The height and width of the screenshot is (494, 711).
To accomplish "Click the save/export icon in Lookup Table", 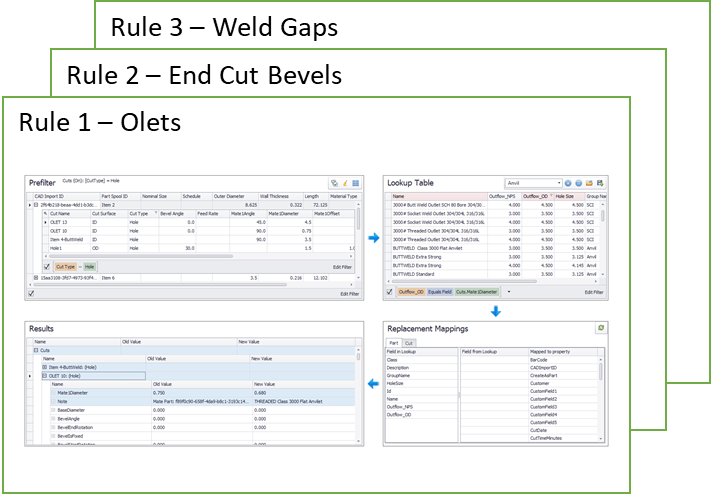I will pyautogui.click(x=600, y=183).
